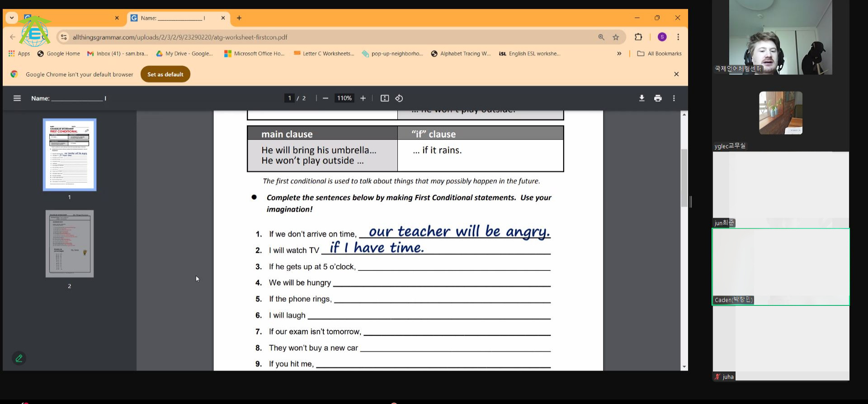Open the Extensions puzzle icon
The image size is (868, 404).
638,37
